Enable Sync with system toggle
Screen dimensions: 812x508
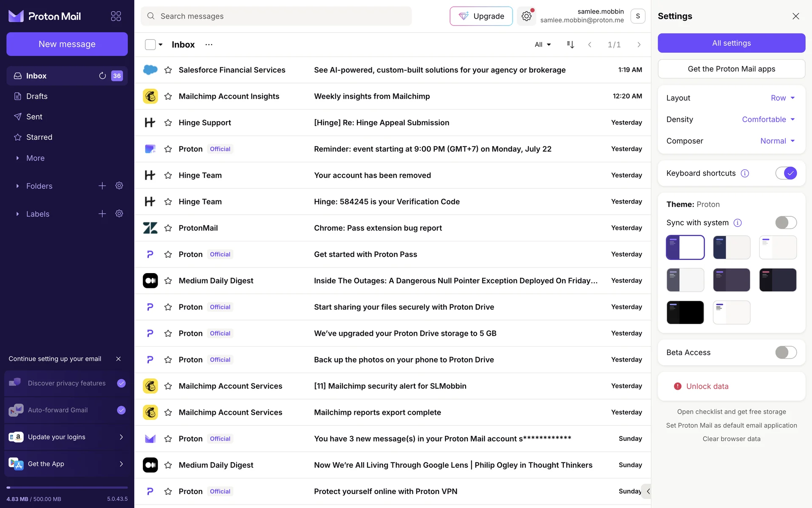click(x=786, y=223)
